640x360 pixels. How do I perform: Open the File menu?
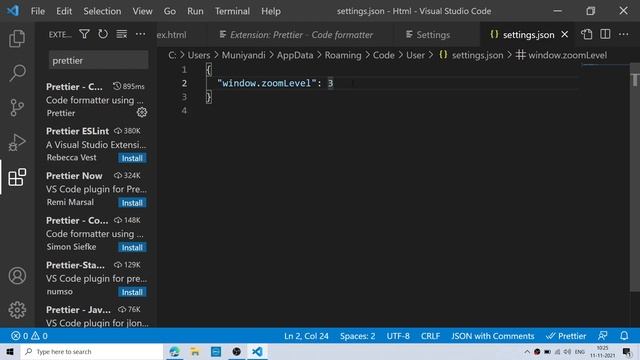(x=38, y=11)
